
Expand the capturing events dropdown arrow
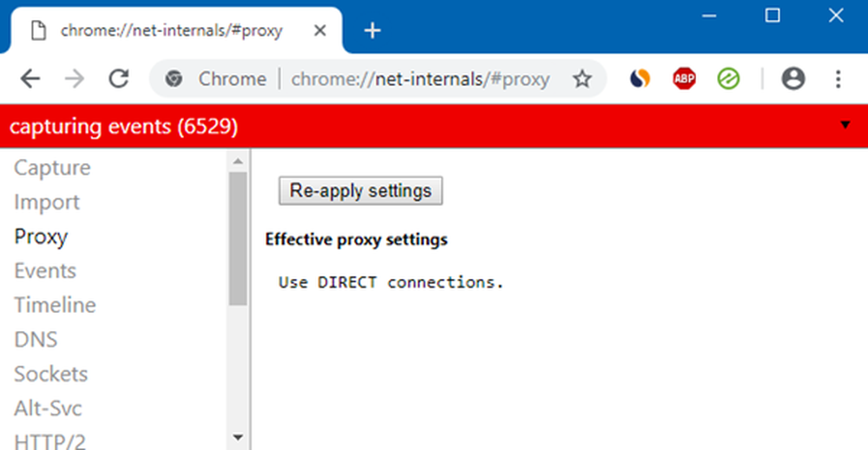[845, 126]
